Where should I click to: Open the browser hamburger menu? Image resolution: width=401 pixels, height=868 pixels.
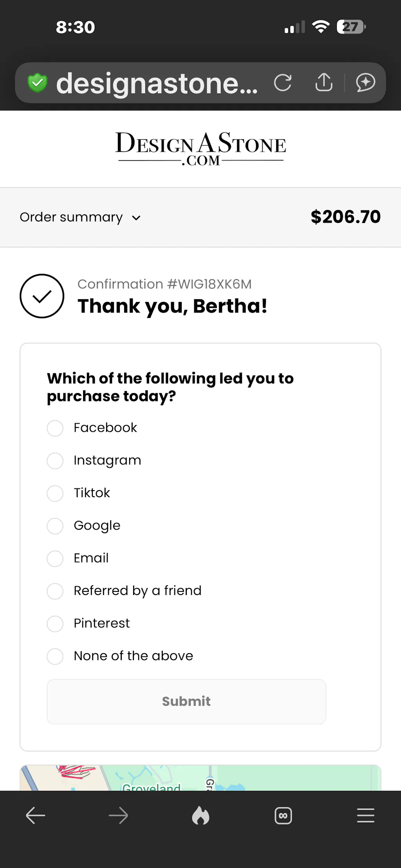pyautogui.click(x=366, y=816)
